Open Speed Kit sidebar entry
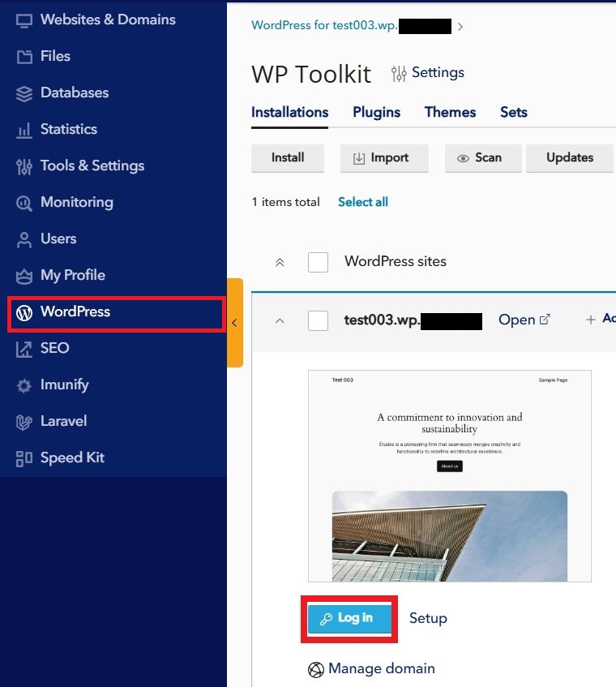Image resolution: width=616 pixels, height=687 pixels. tap(72, 457)
